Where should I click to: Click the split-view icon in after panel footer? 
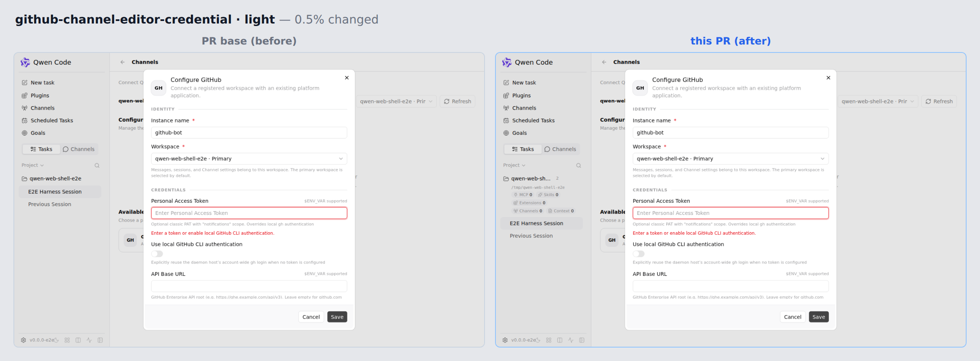point(560,340)
